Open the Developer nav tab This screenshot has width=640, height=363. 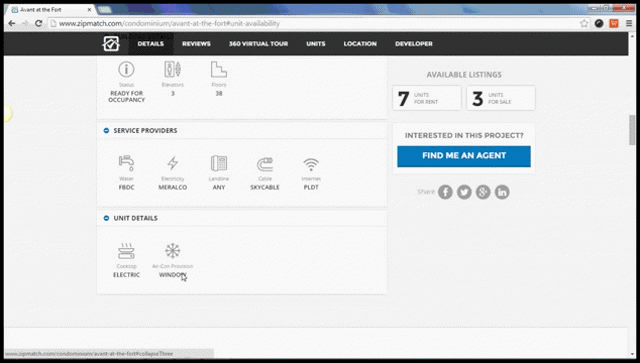pos(413,44)
